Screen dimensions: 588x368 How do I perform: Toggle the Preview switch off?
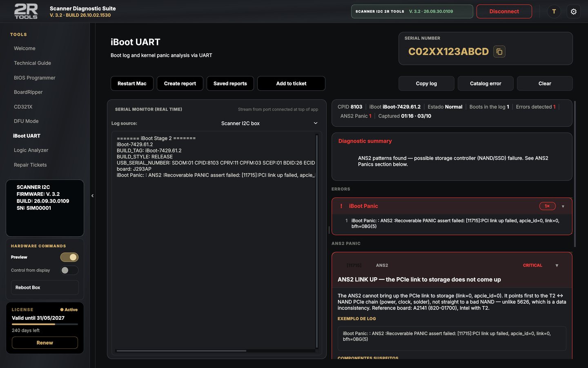point(69,257)
